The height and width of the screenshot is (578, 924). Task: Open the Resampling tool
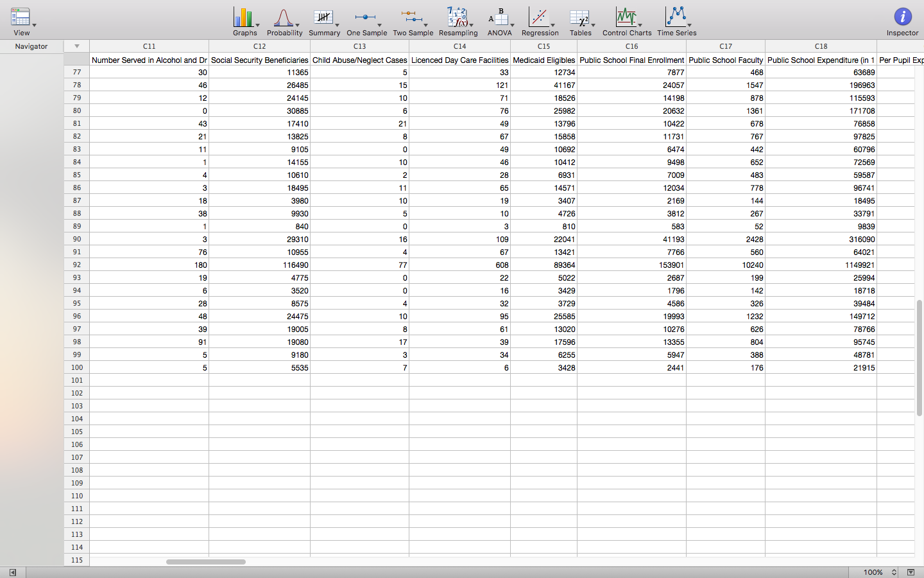tap(458, 21)
